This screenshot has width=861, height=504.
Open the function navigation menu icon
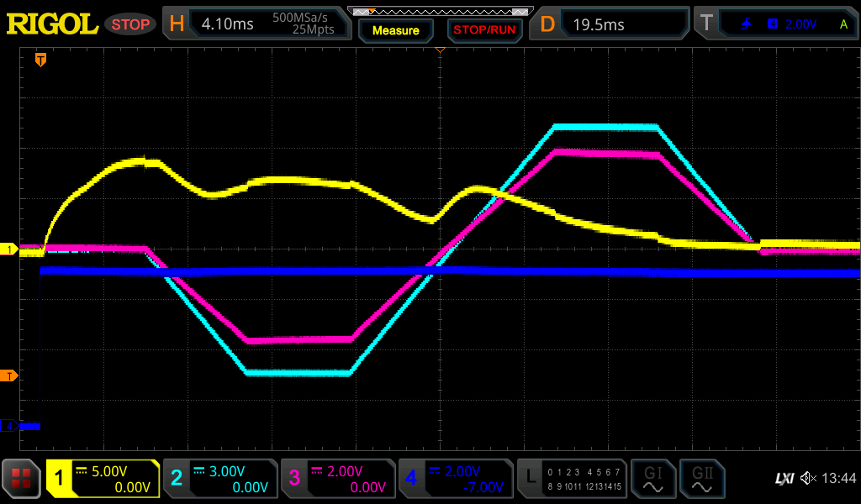click(22, 479)
